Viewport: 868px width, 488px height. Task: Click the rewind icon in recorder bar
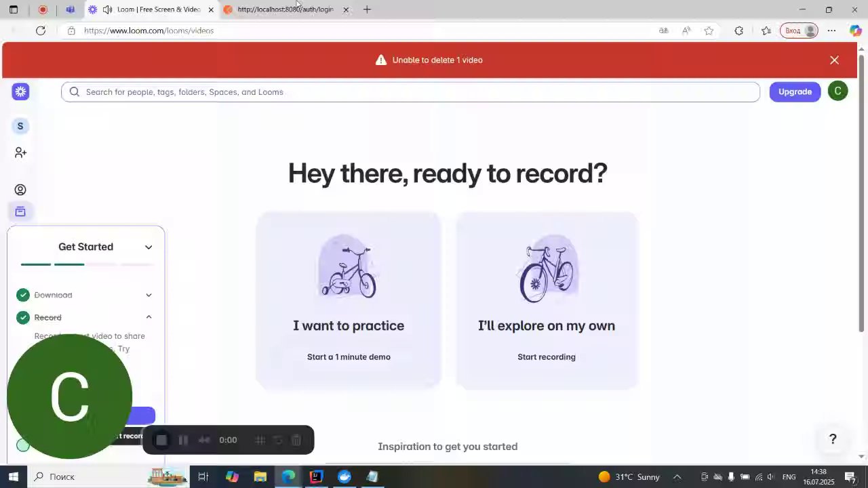click(203, 441)
